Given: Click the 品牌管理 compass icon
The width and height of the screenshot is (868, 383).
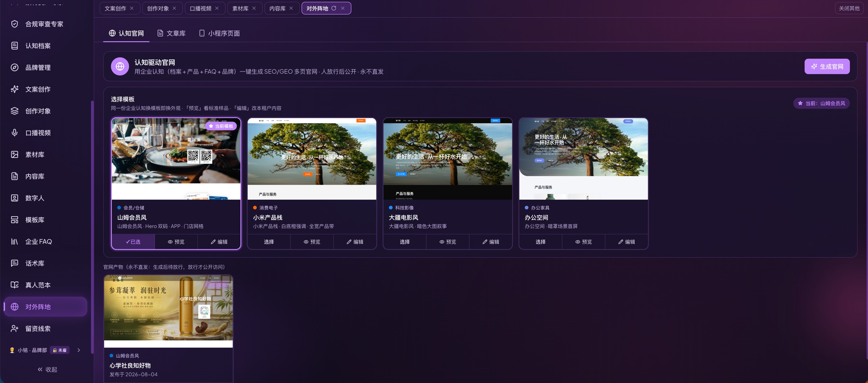Looking at the screenshot, I should click(14, 67).
